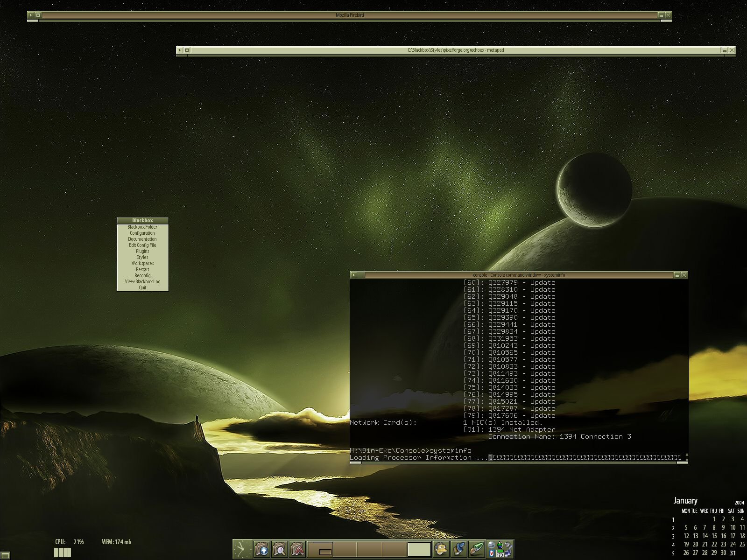The width and height of the screenshot is (747, 560).
Task: Click the two-monitors network tray icon
Action: click(508, 553)
